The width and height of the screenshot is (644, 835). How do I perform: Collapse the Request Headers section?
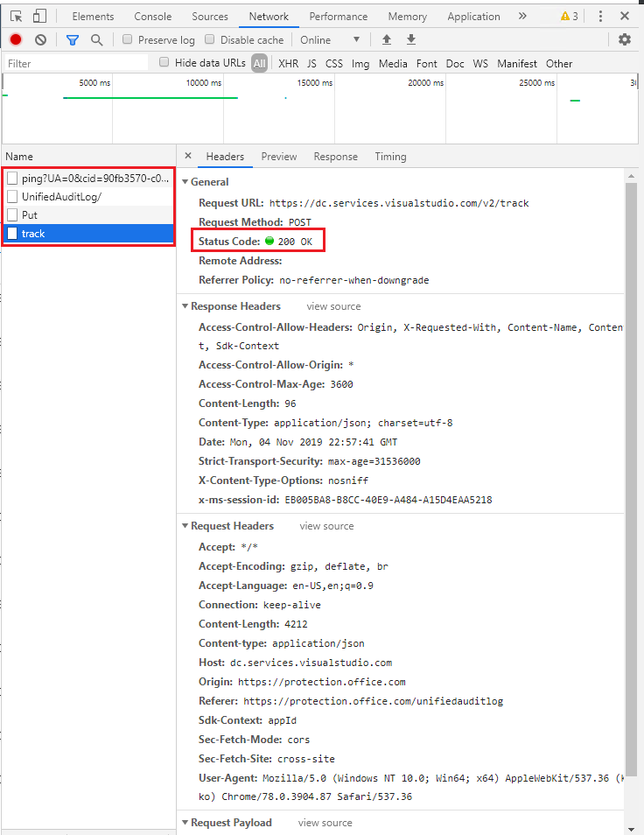coord(185,526)
